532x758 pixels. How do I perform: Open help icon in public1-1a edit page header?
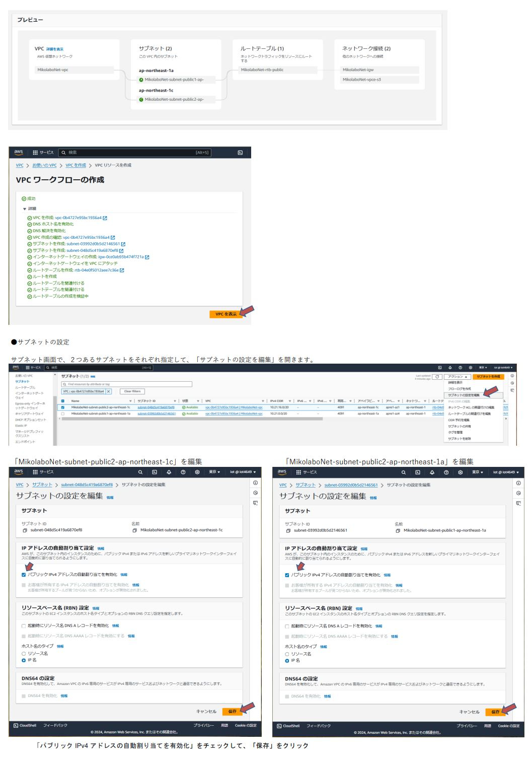[446, 472]
